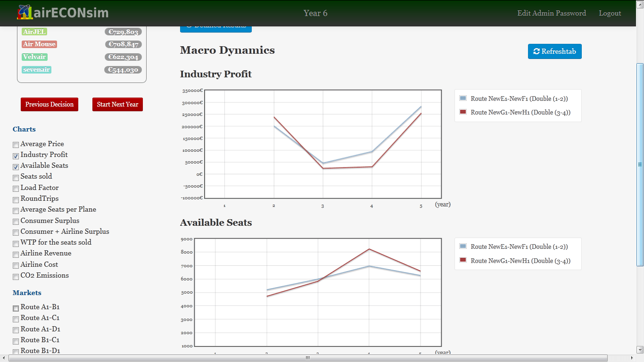
Task: Click red NewG1-NewH1 swatch in Available Seats legend
Action: pos(462,260)
